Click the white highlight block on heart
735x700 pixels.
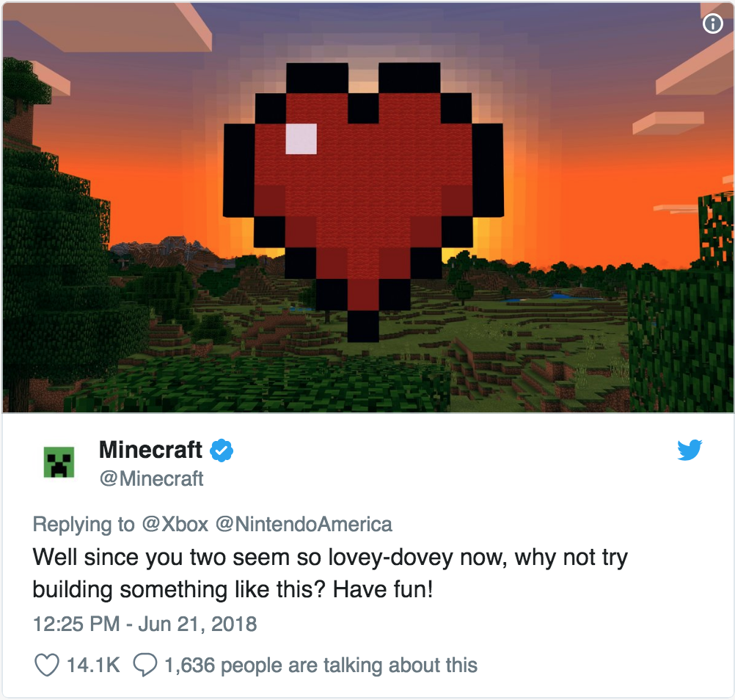[x=301, y=139]
